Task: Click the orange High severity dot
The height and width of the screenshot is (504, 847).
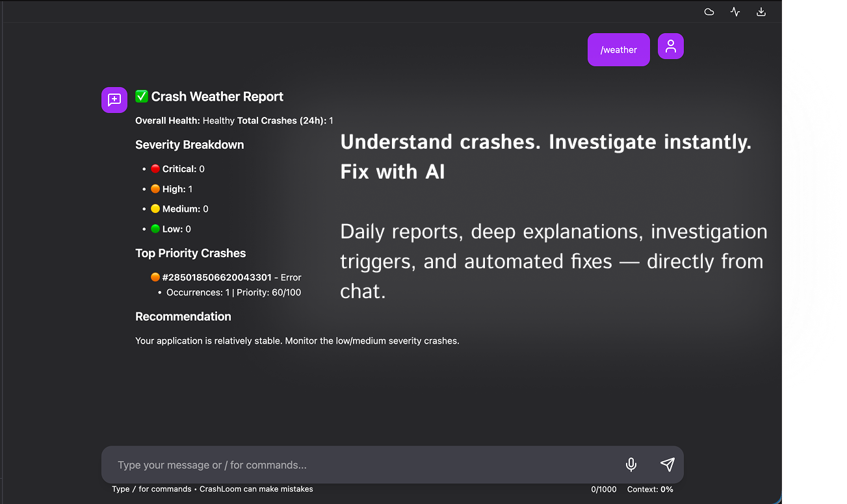Action: [155, 188]
